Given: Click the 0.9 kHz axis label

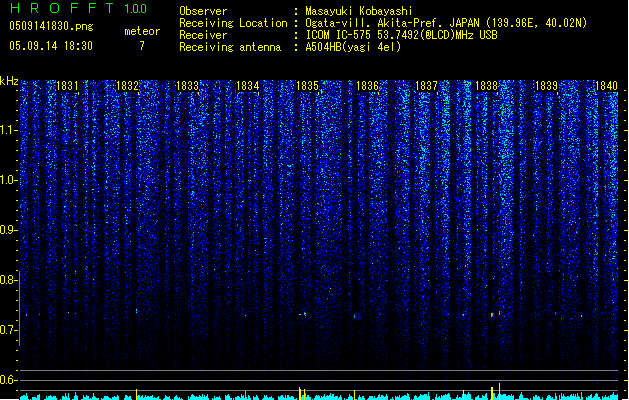Looking at the screenshot, I should (8, 230).
